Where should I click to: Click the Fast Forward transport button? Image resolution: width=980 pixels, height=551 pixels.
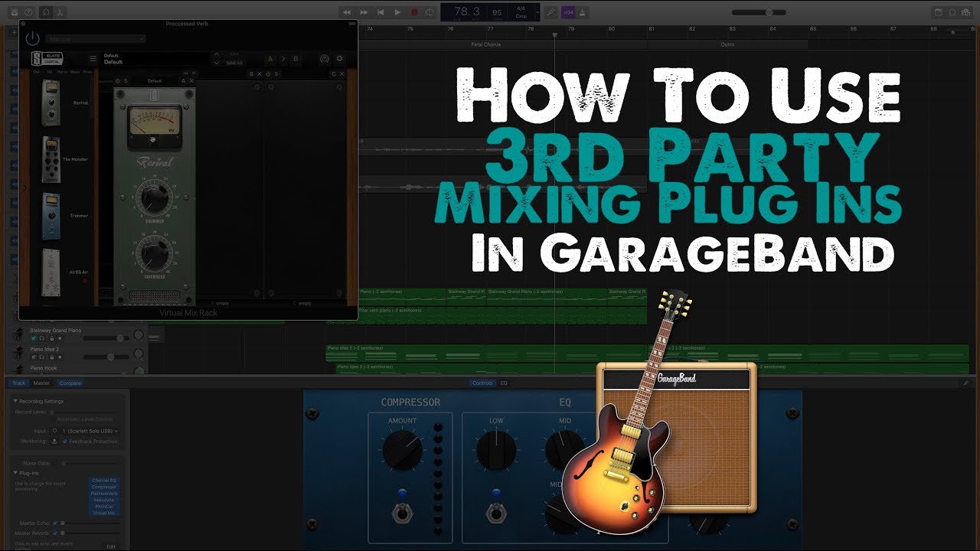364,12
